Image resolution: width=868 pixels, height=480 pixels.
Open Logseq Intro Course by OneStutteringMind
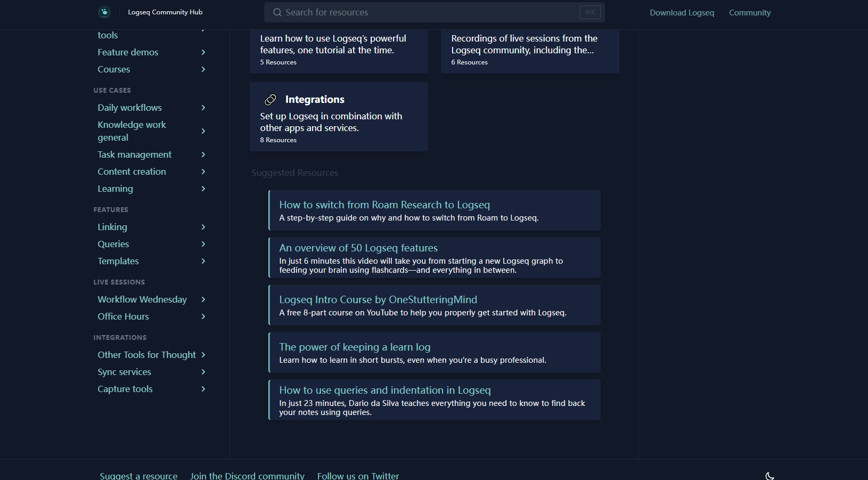point(378,300)
